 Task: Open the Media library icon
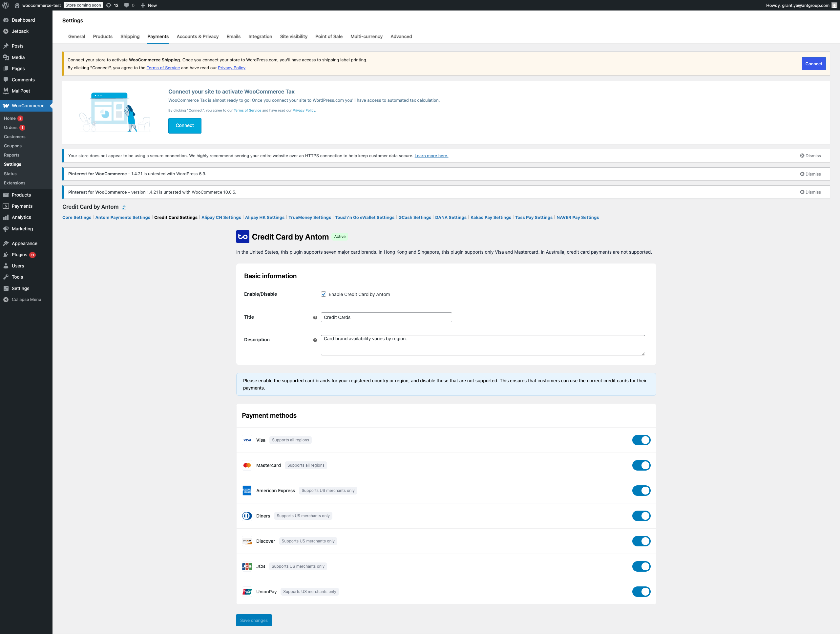tap(6, 57)
